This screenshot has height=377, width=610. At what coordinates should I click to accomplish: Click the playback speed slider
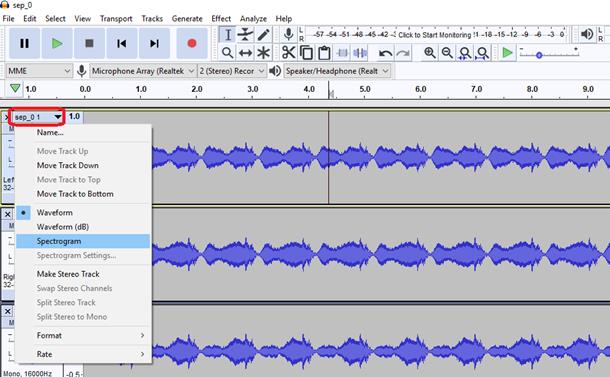coord(549,53)
